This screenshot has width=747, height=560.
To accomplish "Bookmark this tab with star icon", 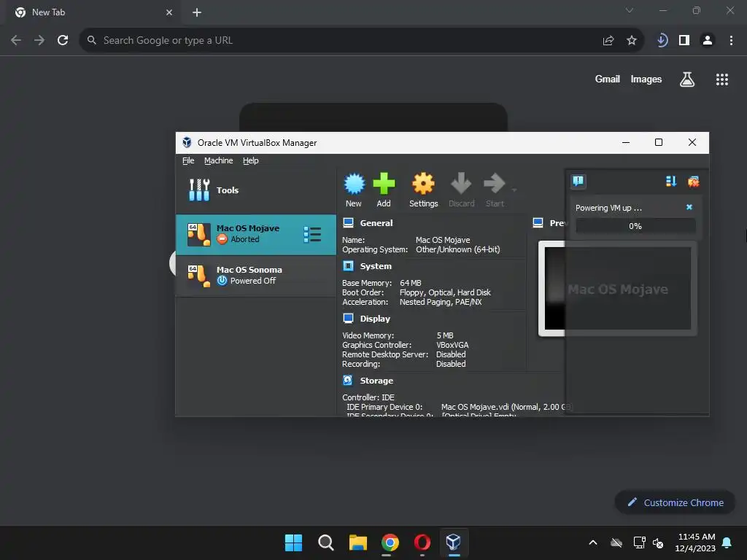I will pos(632,41).
